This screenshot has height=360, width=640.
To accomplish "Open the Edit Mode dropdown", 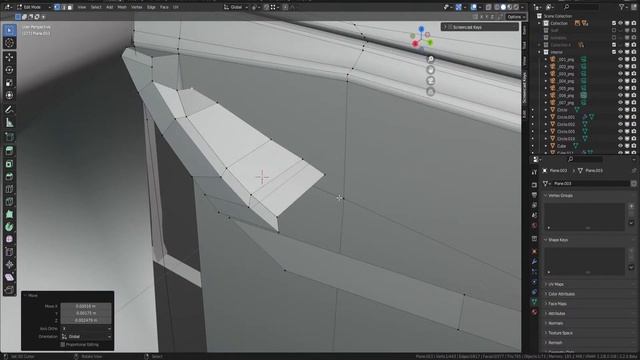I will tap(34, 7).
